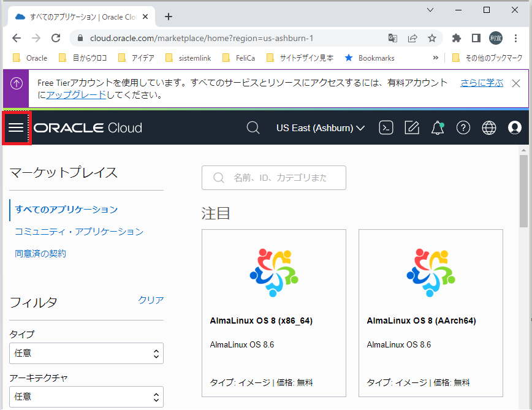Open コミュニティ・アプリケーション link
532x410 pixels.
(79, 232)
